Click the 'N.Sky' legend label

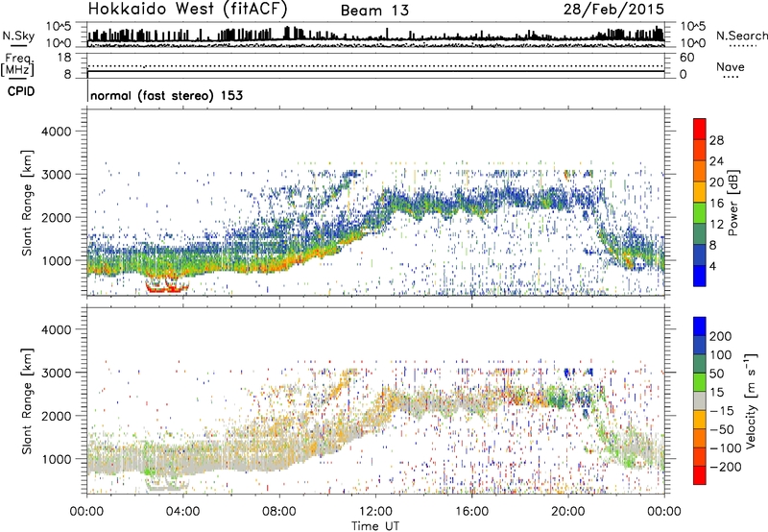pos(18,36)
